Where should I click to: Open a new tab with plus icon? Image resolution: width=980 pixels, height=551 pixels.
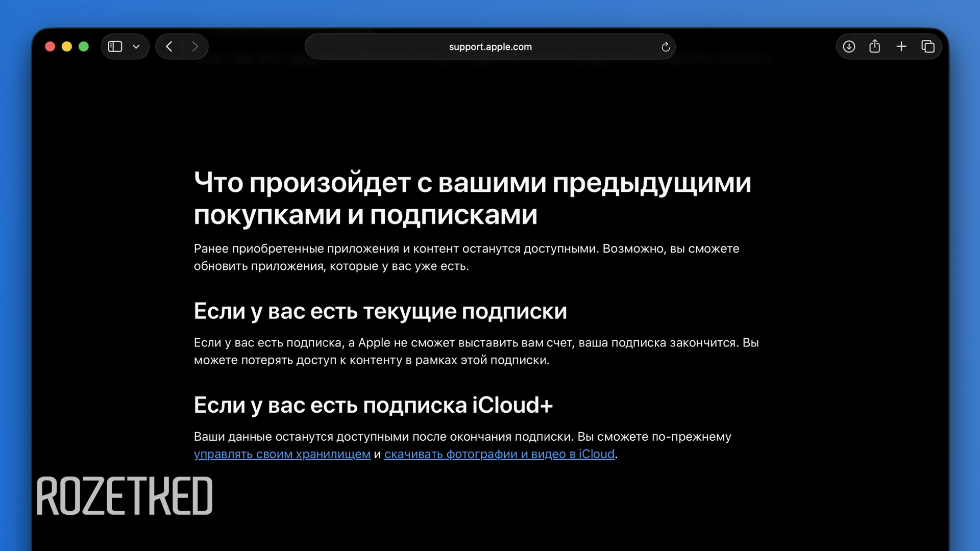[901, 46]
